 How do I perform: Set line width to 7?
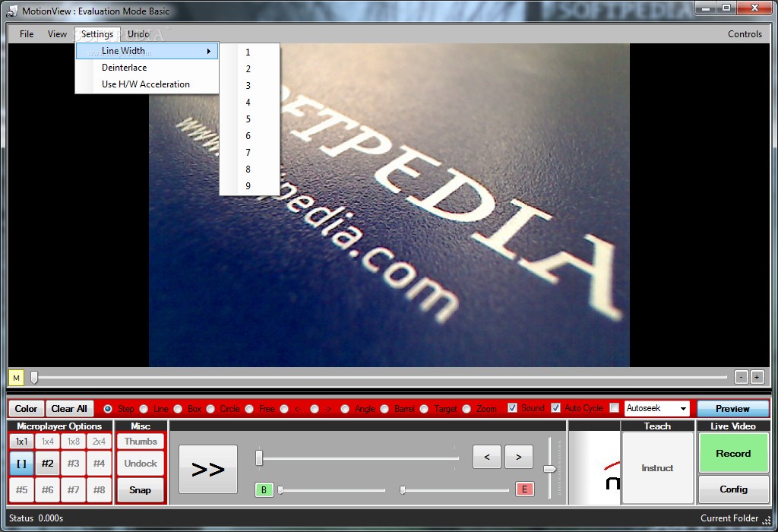250,152
